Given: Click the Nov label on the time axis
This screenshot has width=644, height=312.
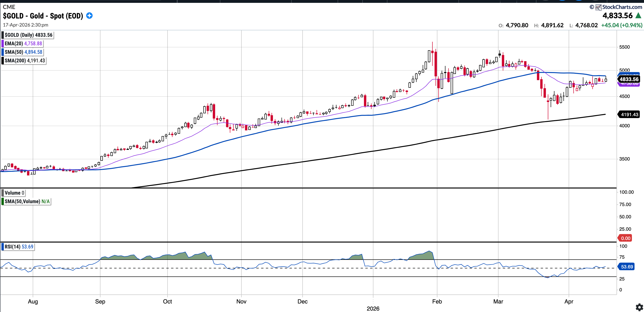Looking at the screenshot, I should tap(241, 302).
